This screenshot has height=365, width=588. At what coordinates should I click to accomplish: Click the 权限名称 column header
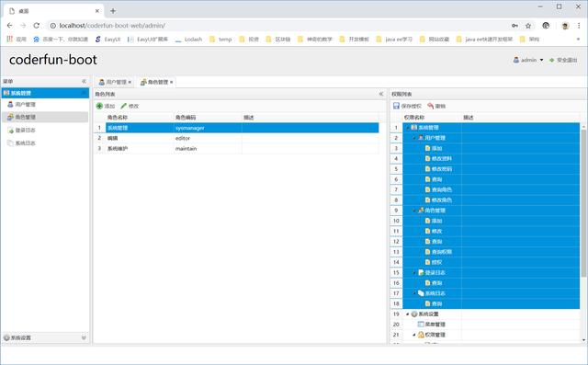(x=432, y=118)
